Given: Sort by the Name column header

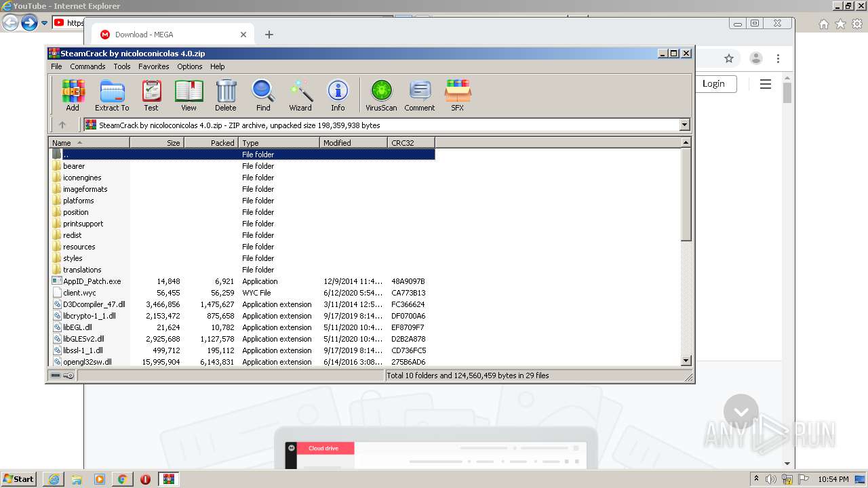Looking at the screenshot, I should click(x=89, y=142).
